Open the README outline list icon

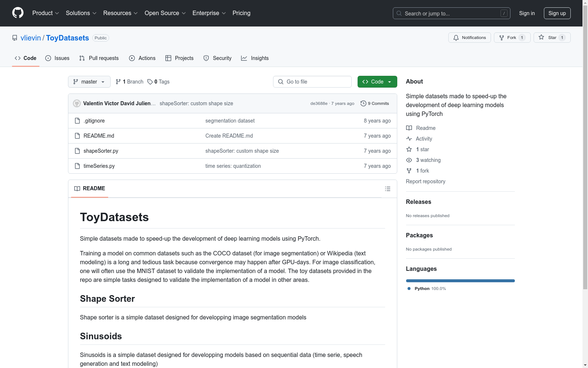point(388,189)
